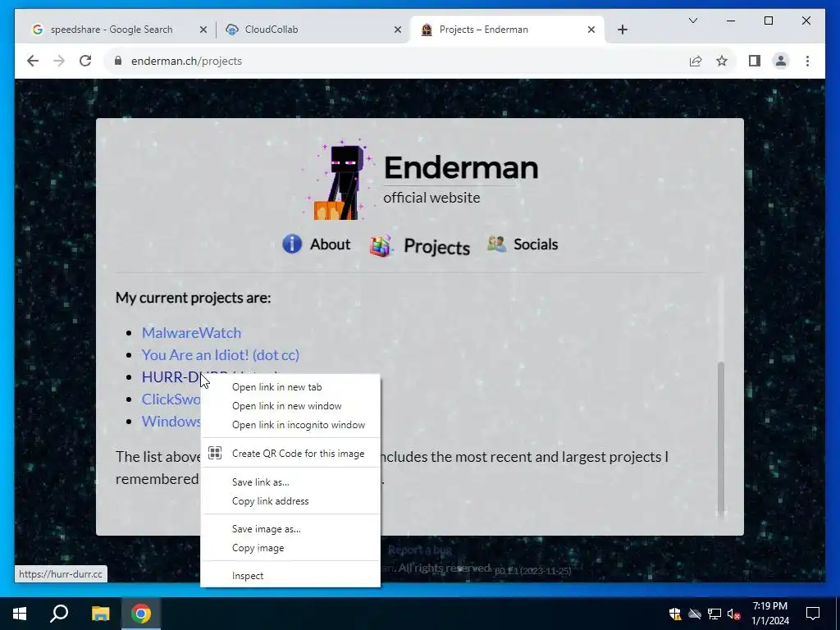Open the clock showing 7:19 PM
840x630 pixels.
click(769, 614)
